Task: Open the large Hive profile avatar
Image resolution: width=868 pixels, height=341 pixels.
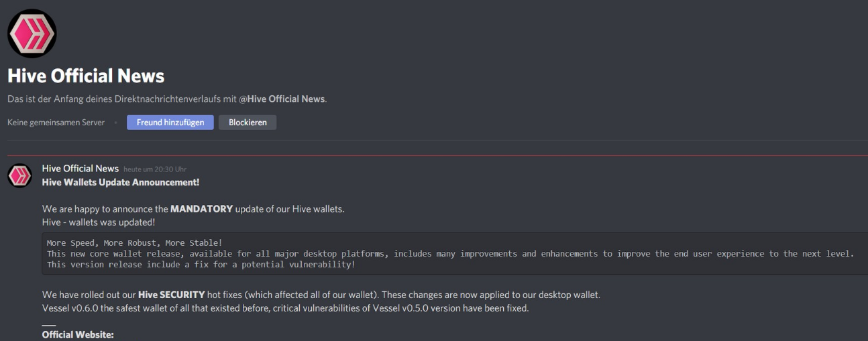Action: [x=32, y=33]
